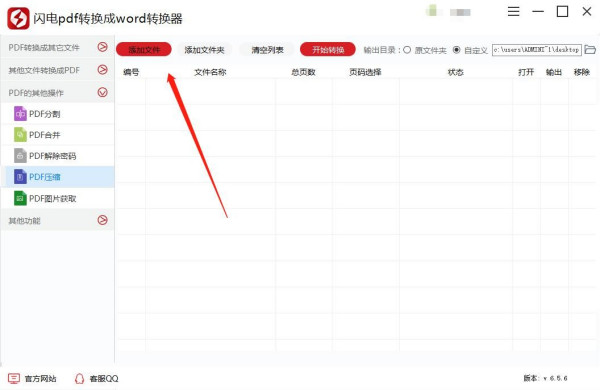This screenshot has width=600, height=390.
Task: Click the lightning app logo
Action: [18, 18]
